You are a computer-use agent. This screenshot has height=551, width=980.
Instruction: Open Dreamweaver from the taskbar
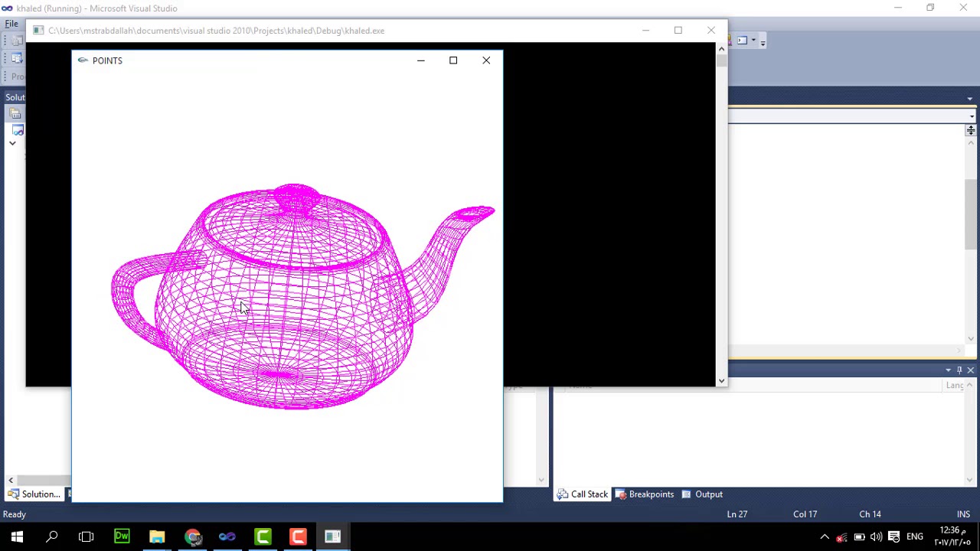click(122, 536)
